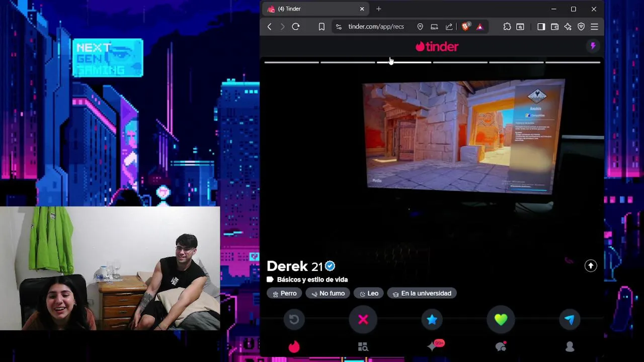Tap the blue star Super Like button
This screenshot has width=644, height=362.
point(432,319)
